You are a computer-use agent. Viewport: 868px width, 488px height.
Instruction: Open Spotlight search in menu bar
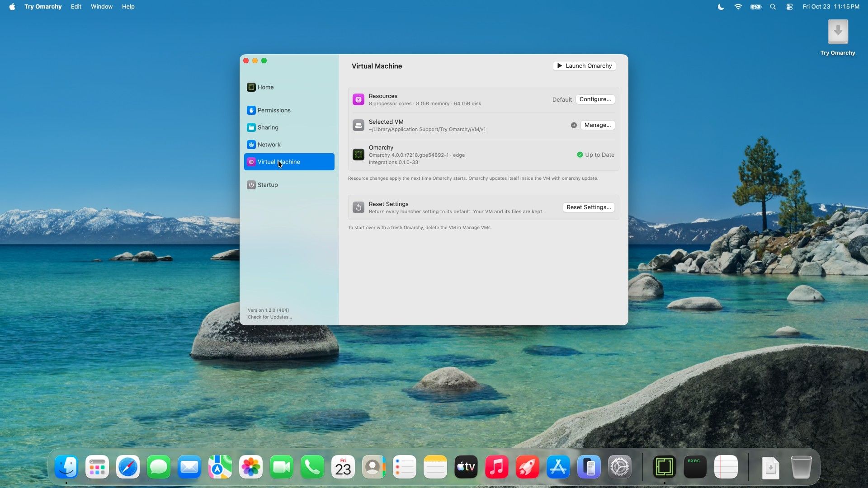pyautogui.click(x=773, y=7)
